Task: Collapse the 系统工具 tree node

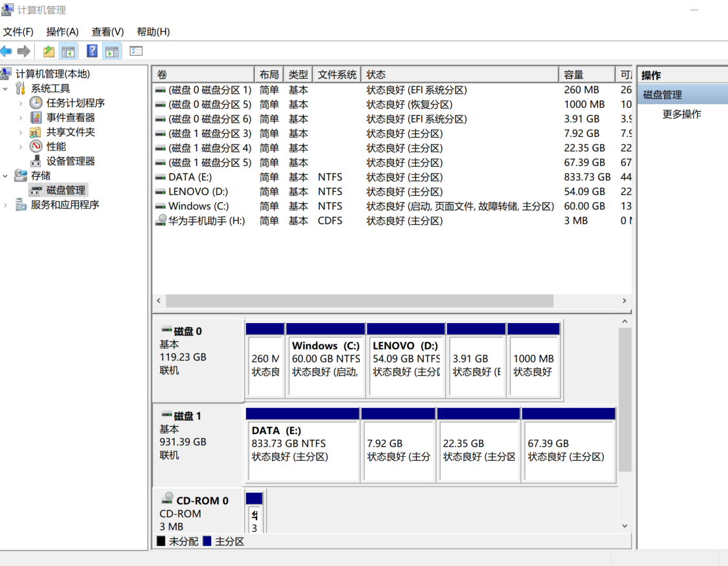Action: [6, 89]
